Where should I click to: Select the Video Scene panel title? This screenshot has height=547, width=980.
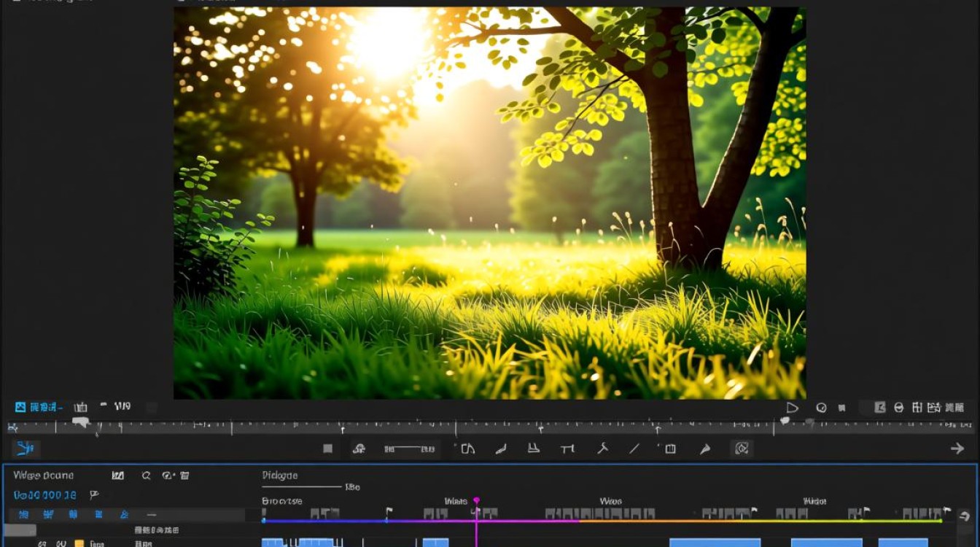(x=44, y=476)
